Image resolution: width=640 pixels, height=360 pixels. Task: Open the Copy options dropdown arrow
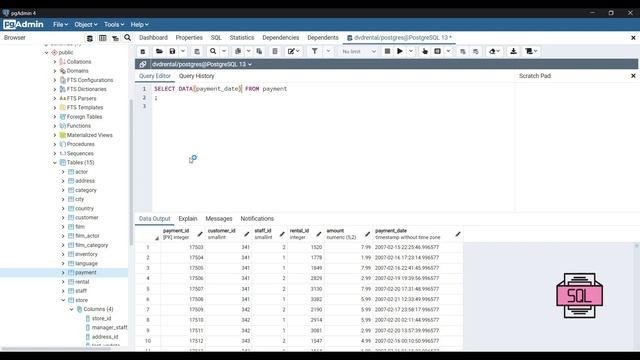248,51
